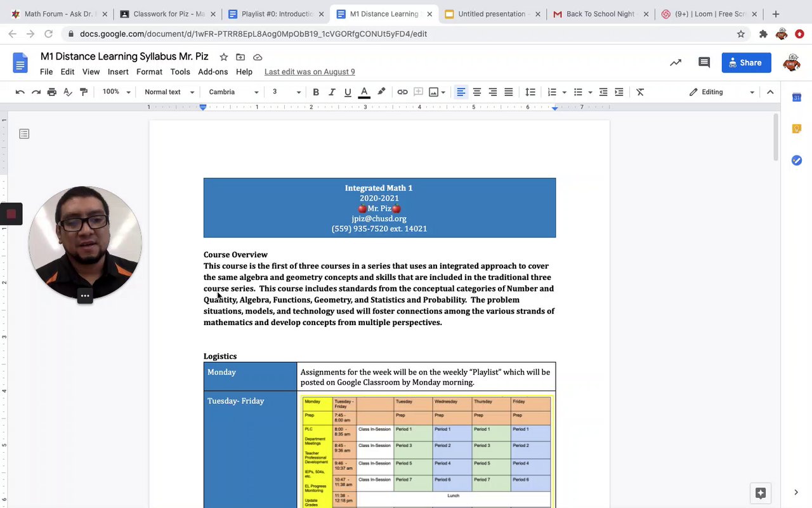The width and height of the screenshot is (812, 508).
Task: Open Chrome extensions puzzle icon
Action: (x=763, y=34)
